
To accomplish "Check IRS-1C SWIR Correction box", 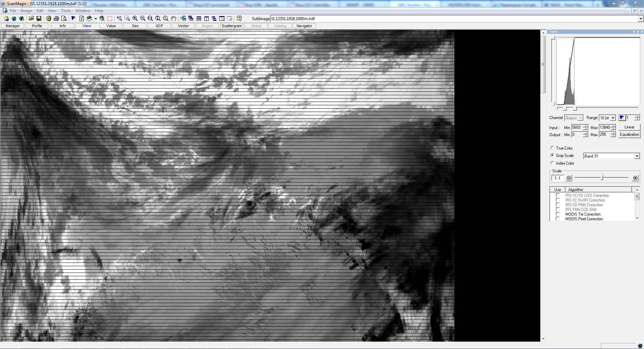I will pyautogui.click(x=558, y=200).
